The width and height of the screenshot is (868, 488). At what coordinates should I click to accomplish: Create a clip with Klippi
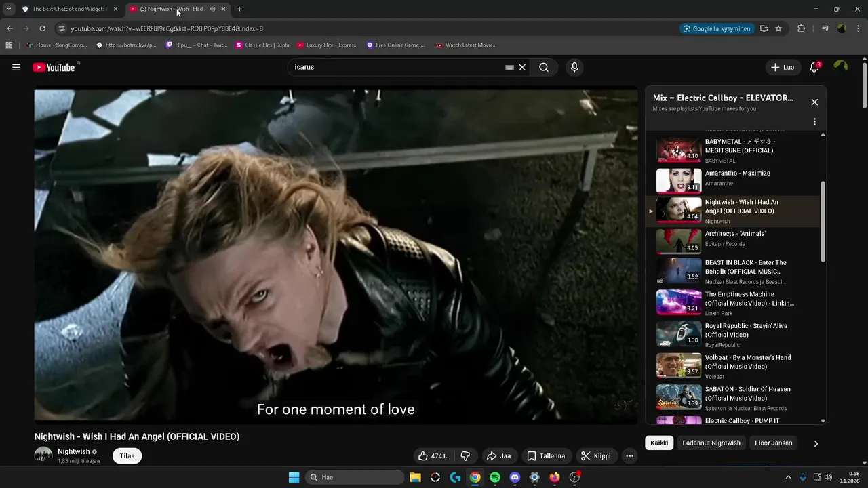coord(596,456)
